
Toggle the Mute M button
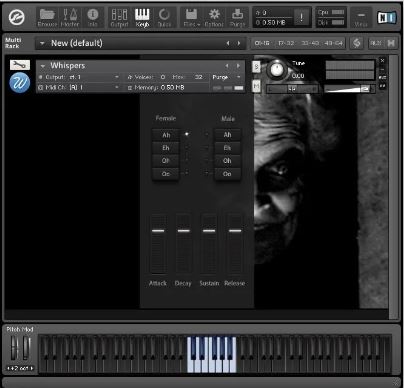(256, 86)
